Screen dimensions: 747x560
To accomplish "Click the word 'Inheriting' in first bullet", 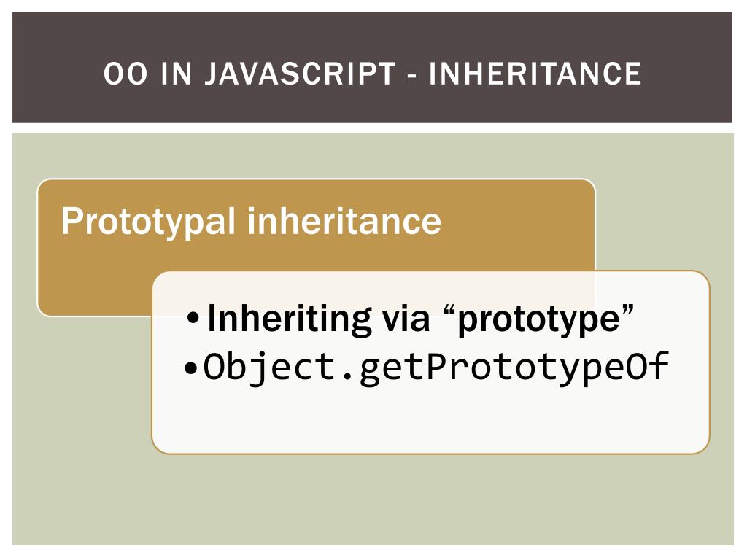I will 290,319.
